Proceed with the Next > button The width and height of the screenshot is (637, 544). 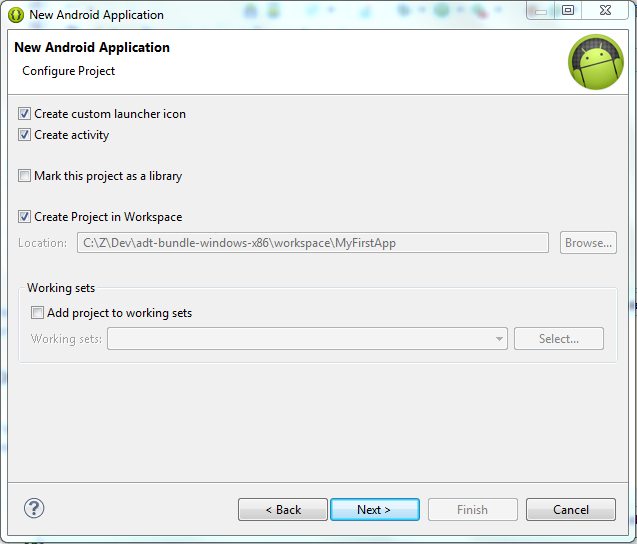(375, 509)
